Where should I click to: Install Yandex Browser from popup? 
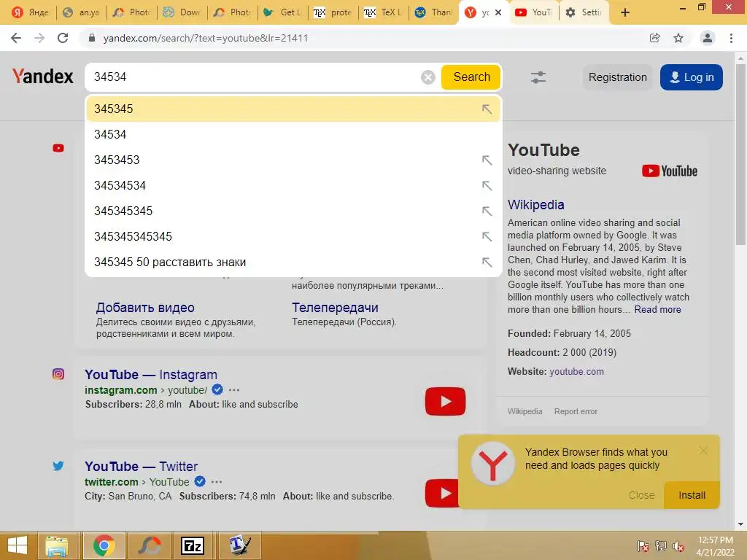pyautogui.click(x=692, y=495)
